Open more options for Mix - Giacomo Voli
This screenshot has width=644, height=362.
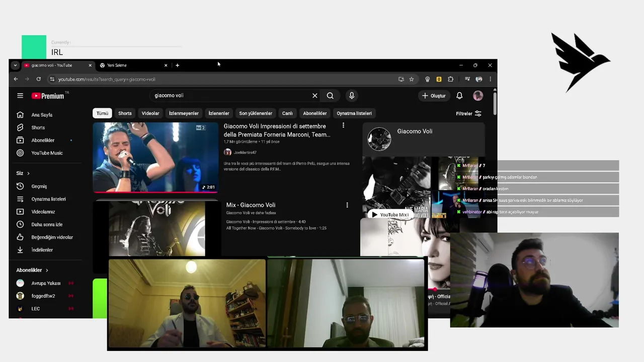[347, 205]
